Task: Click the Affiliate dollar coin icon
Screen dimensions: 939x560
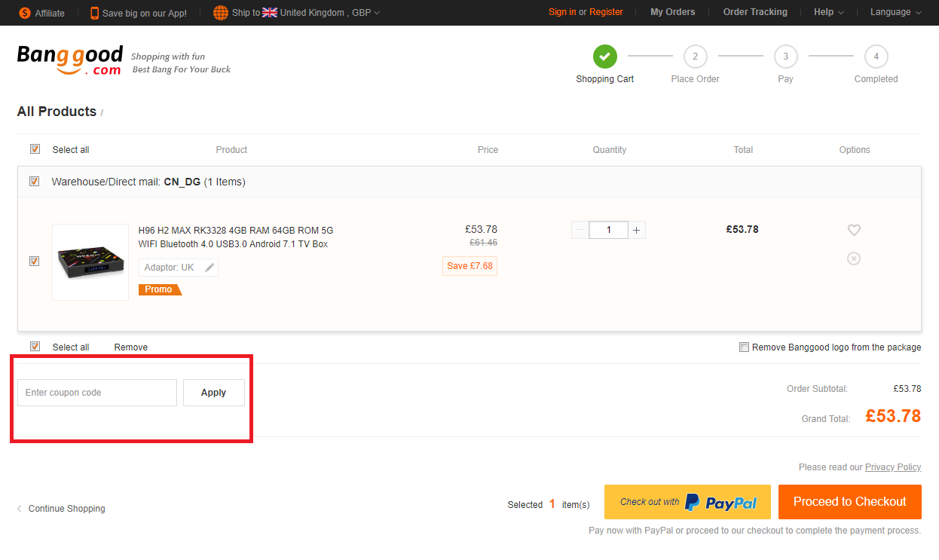Action: (25, 13)
